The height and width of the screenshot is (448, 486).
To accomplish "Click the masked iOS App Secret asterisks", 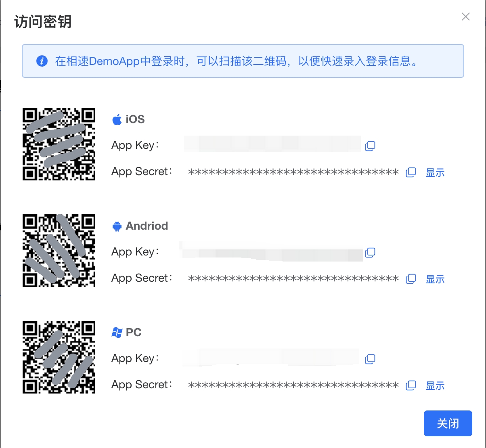I will point(293,173).
